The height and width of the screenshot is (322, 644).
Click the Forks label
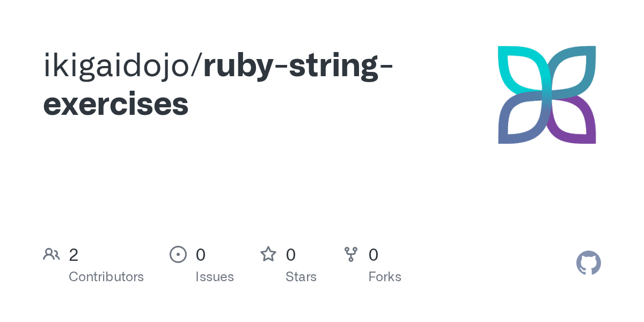tap(385, 277)
